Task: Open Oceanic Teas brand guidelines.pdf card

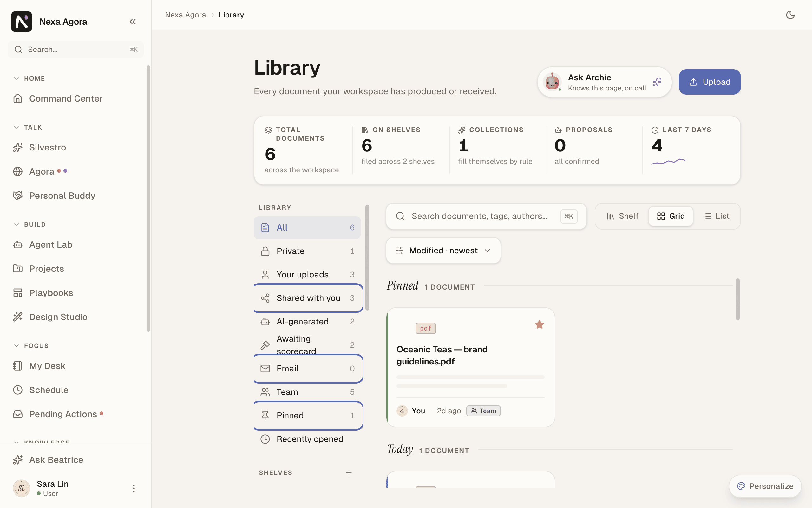Action: point(470,367)
